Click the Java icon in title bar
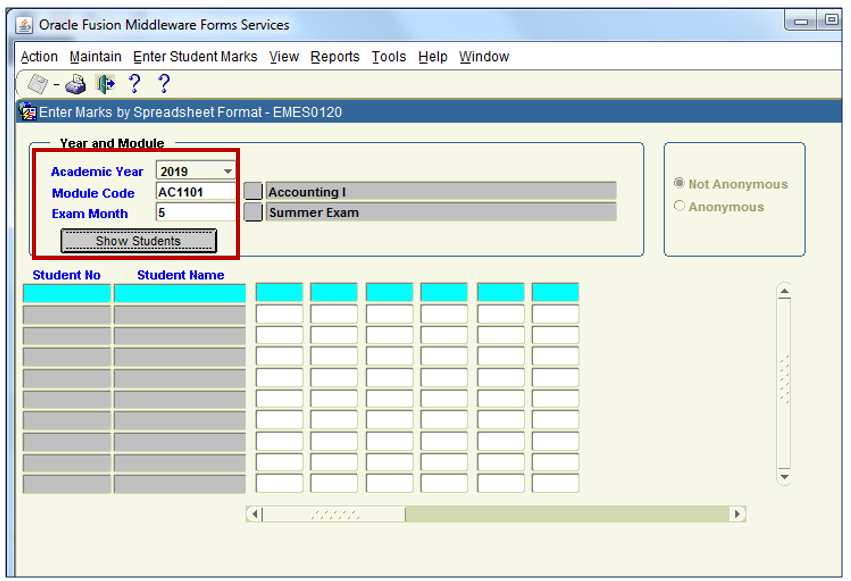Screen dimensions: 851x581 25,25
